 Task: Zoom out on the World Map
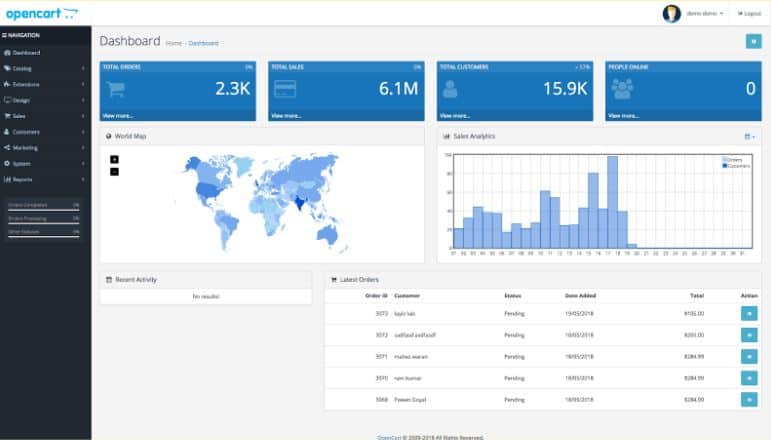[x=114, y=171]
